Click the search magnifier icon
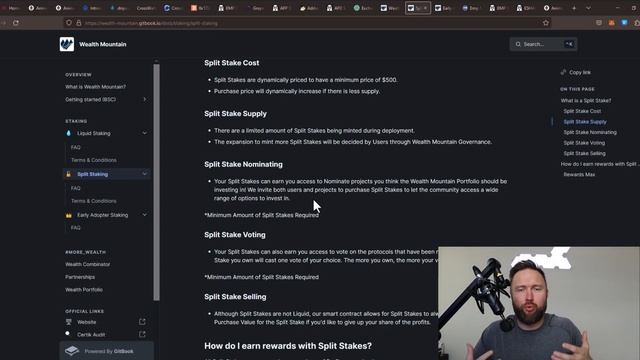The width and height of the screenshot is (640, 360). pyautogui.click(x=518, y=44)
